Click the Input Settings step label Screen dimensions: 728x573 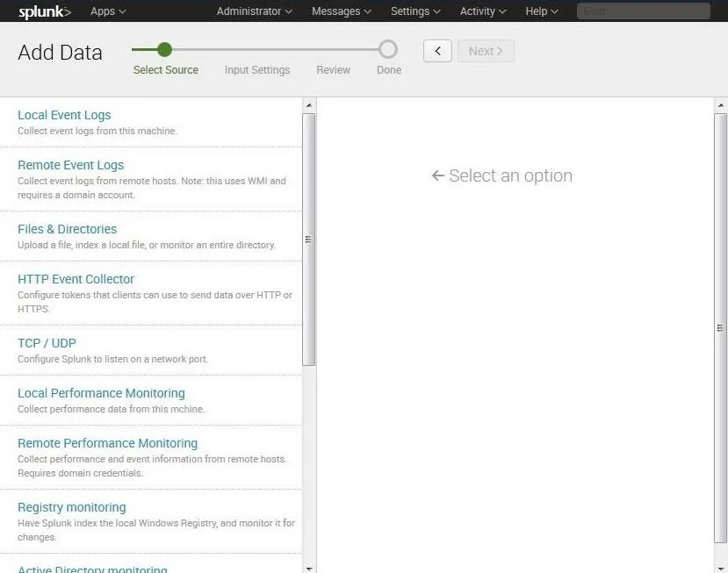(257, 70)
